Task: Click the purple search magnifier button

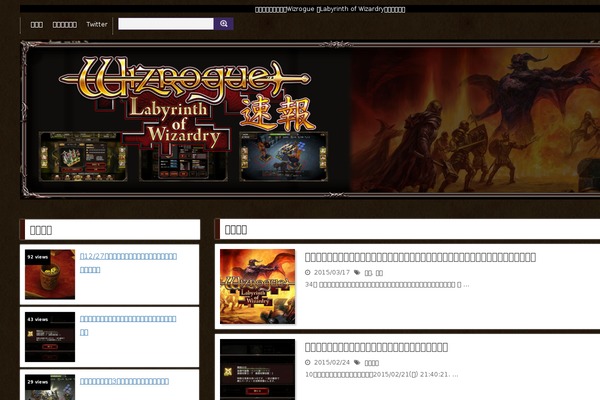Action: click(x=224, y=24)
